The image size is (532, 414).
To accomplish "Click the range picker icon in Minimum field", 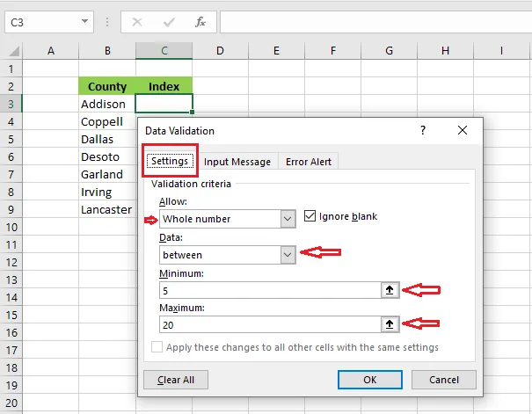I will coord(390,290).
